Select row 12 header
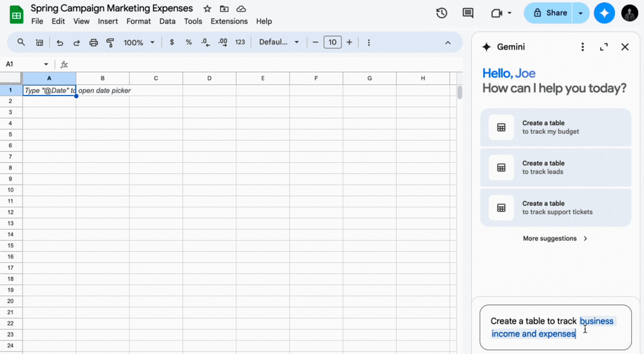This screenshot has height=354, width=644. coord(11,213)
